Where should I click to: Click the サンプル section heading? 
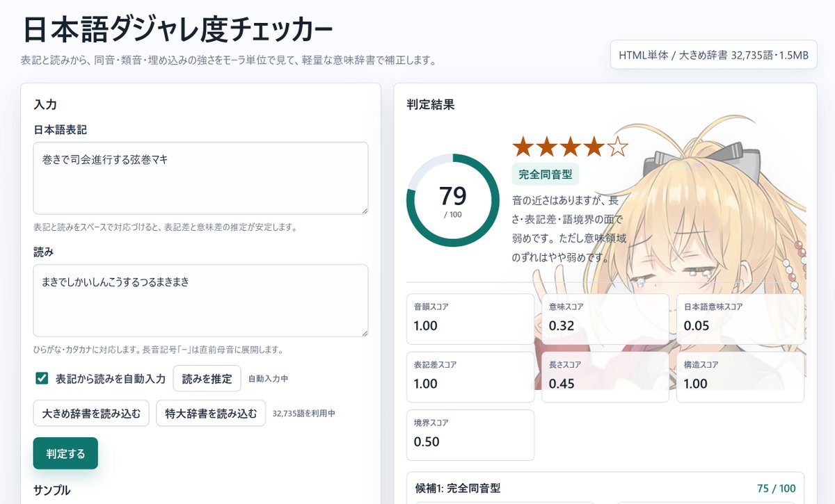(x=52, y=489)
